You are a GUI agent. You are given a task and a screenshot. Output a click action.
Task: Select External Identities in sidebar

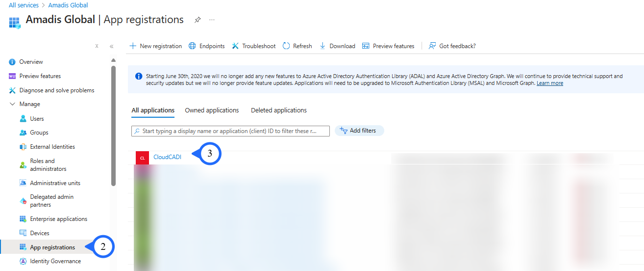click(x=52, y=147)
